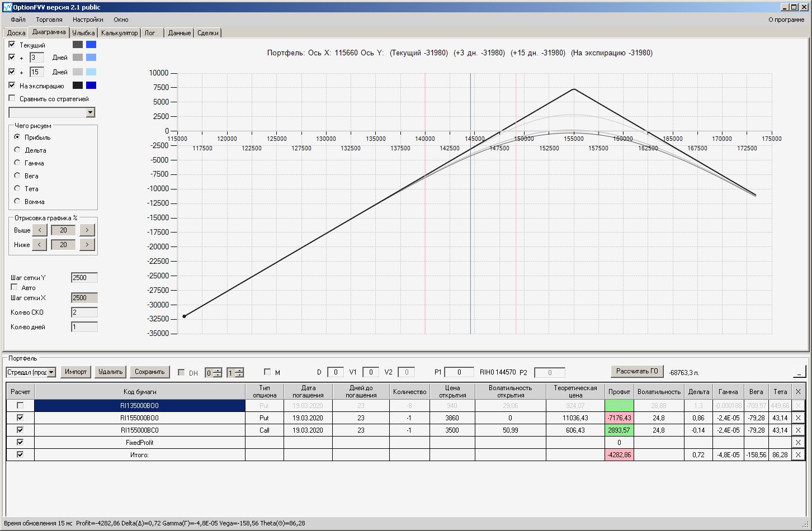
Task: Uncheck the Расчет box for FixedProfit row
Action: click(x=20, y=442)
